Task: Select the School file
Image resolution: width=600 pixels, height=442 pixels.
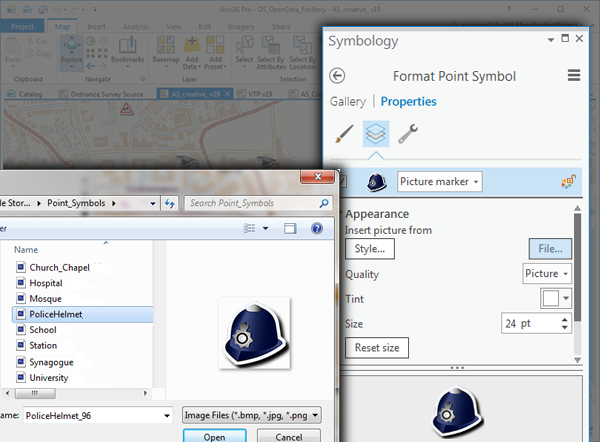Action: pyautogui.click(x=43, y=330)
